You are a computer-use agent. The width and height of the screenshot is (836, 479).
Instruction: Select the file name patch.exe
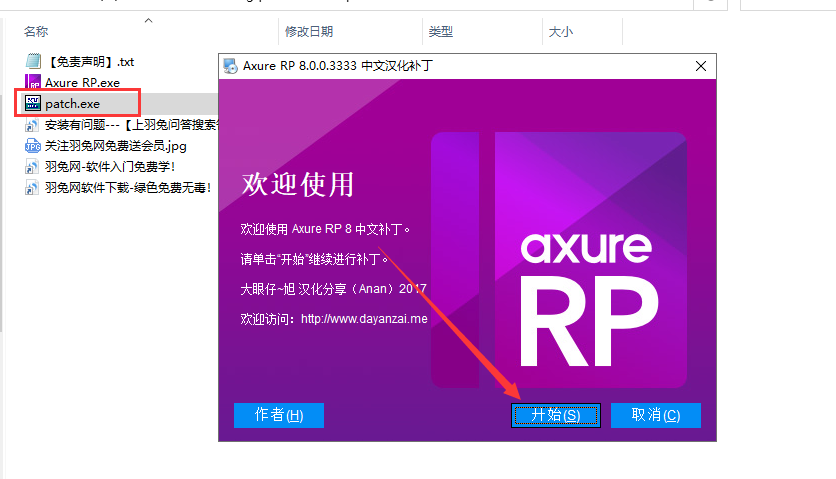click(x=73, y=103)
